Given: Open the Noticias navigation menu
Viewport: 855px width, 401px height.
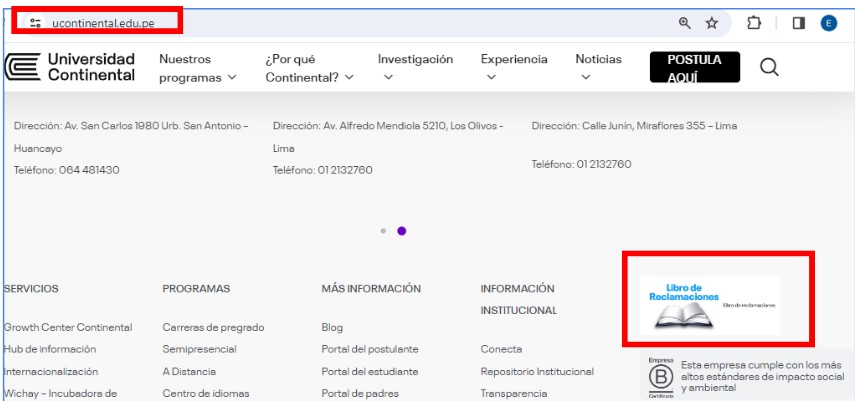Looking at the screenshot, I should (x=598, y=67).
